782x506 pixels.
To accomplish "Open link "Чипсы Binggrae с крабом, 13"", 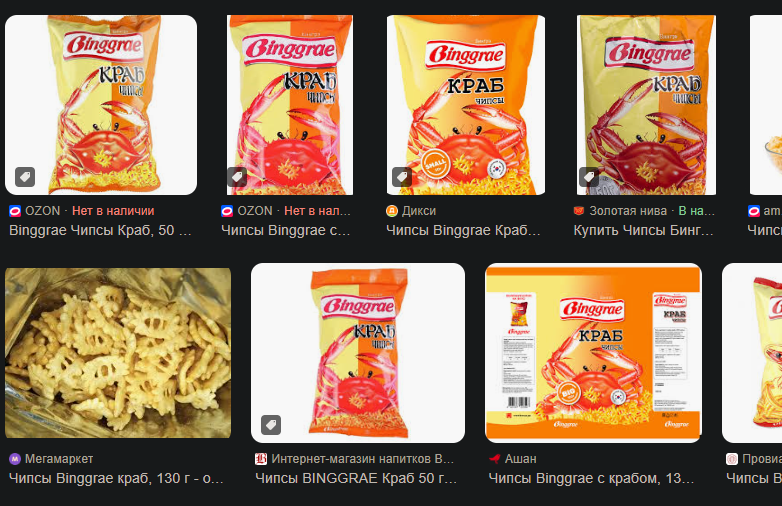I will [x=591, y=478].
